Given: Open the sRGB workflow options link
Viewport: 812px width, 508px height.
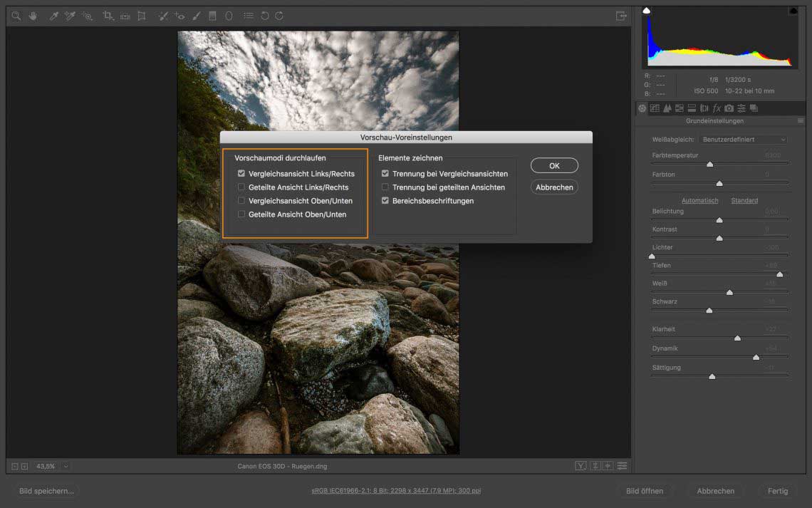Looking at the screenshot, I should point(397,491).
